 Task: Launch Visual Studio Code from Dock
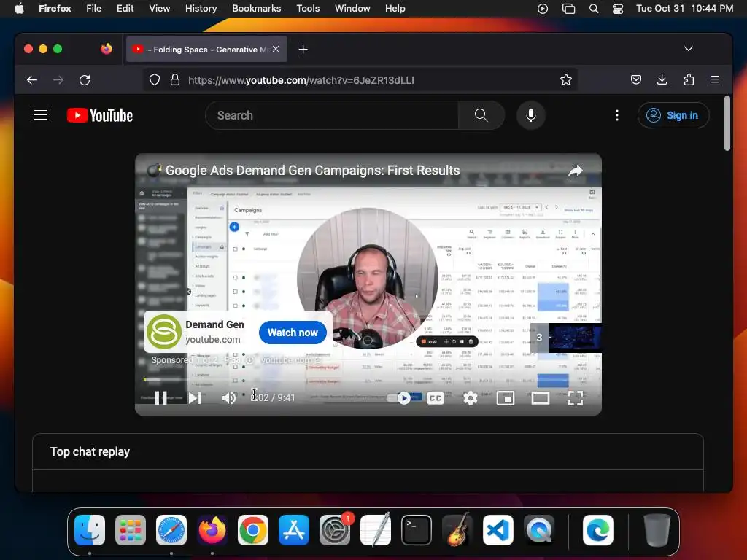498,530
